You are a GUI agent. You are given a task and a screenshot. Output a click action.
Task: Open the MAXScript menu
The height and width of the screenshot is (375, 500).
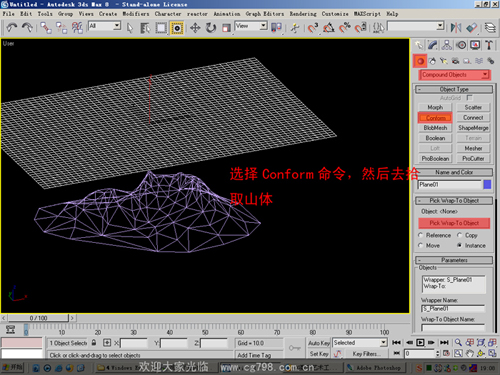point(367,14)
